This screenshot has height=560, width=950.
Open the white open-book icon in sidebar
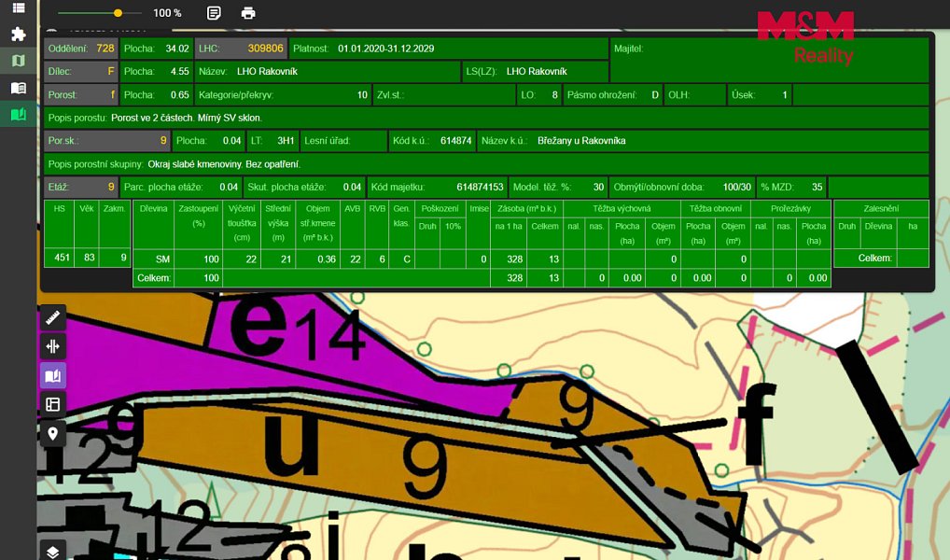pyautogui.click(x=18, y=88)
